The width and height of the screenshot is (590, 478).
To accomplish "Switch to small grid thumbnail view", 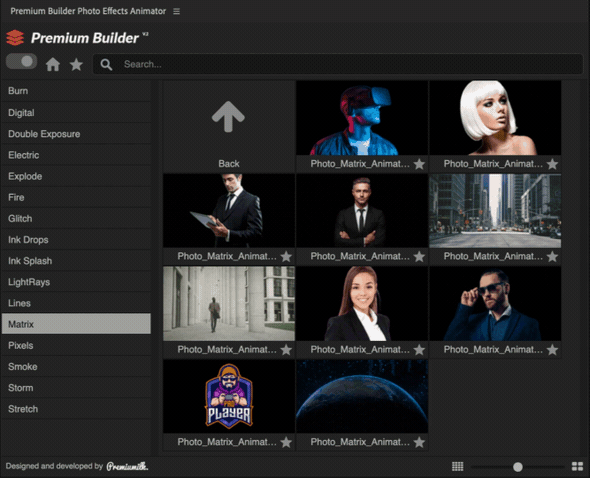I will [458, 467].
